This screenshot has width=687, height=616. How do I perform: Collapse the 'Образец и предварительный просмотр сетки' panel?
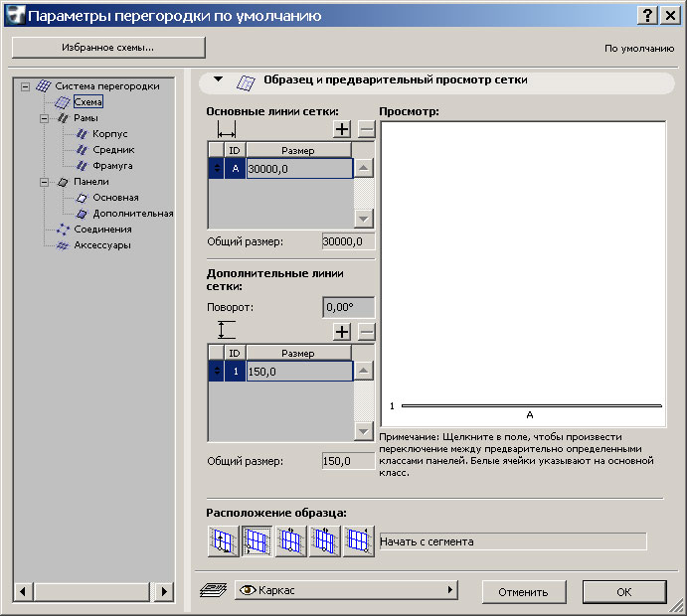point(219,79)
